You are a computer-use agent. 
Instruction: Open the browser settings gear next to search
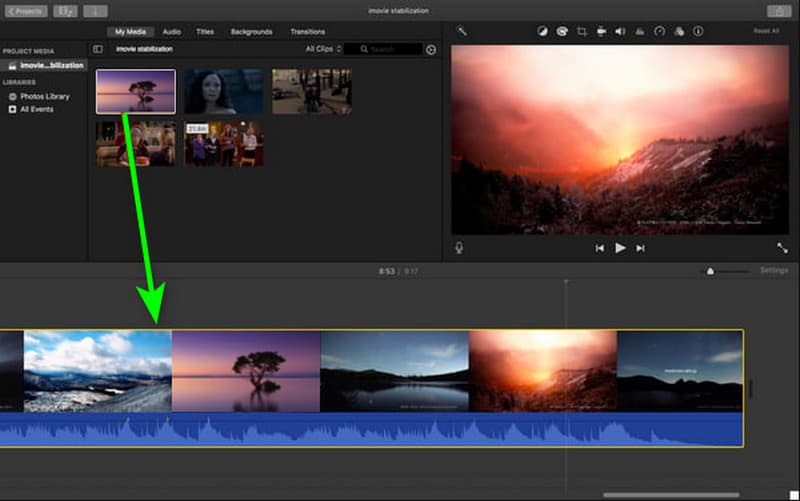click(x=431, y=49)
